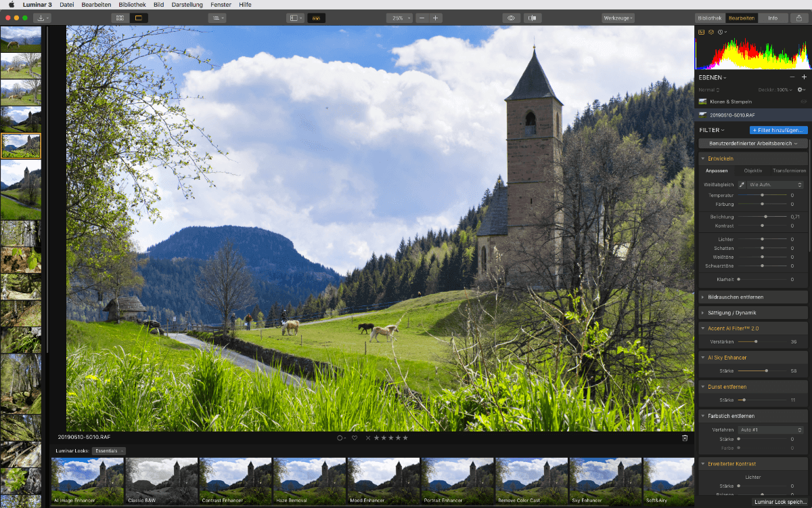Image resolution: width=812 pixels, height=508 pixels.
Task: Apply the Sky Enhancer look
Action: (x=605, y=482)
